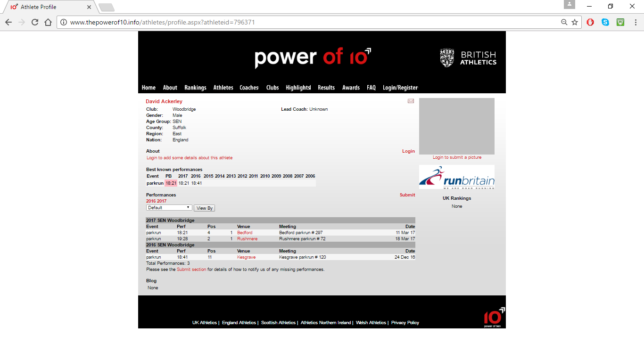Open the Opera extension icon
The image size is (644, 343).
590,22
